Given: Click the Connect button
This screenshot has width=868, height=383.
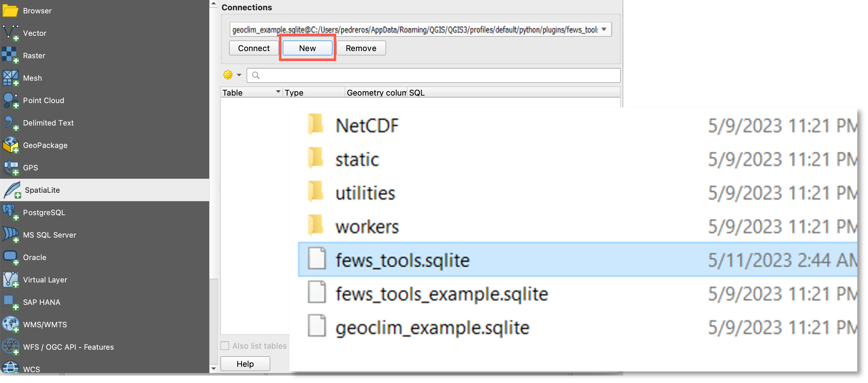Looking at the screenshot, I should (253, 48).
